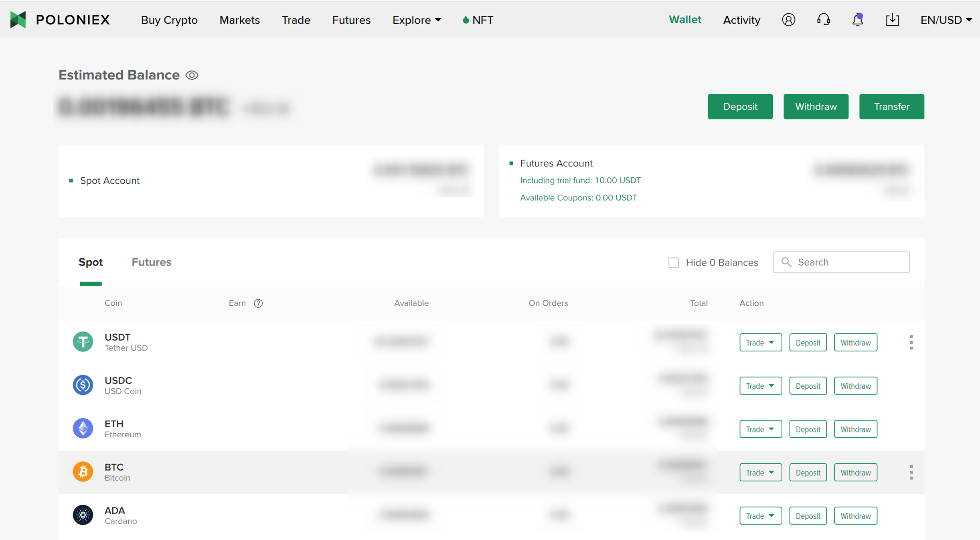980x540 pixels.
Task: Go to the Markets page
Action: [239, 20]
